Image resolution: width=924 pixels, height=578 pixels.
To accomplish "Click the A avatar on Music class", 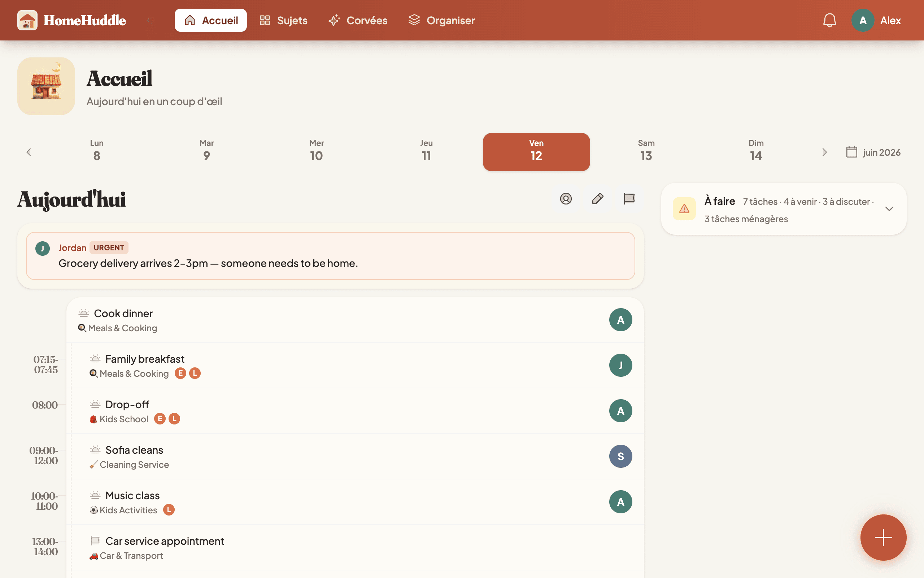I will pyautogui.click(x=620, y=501).
